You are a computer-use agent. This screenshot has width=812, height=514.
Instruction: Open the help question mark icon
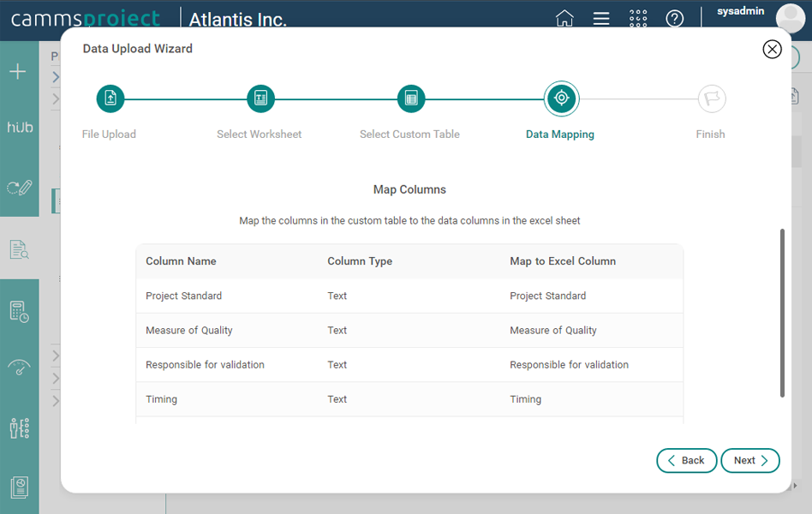pos(675,19)
